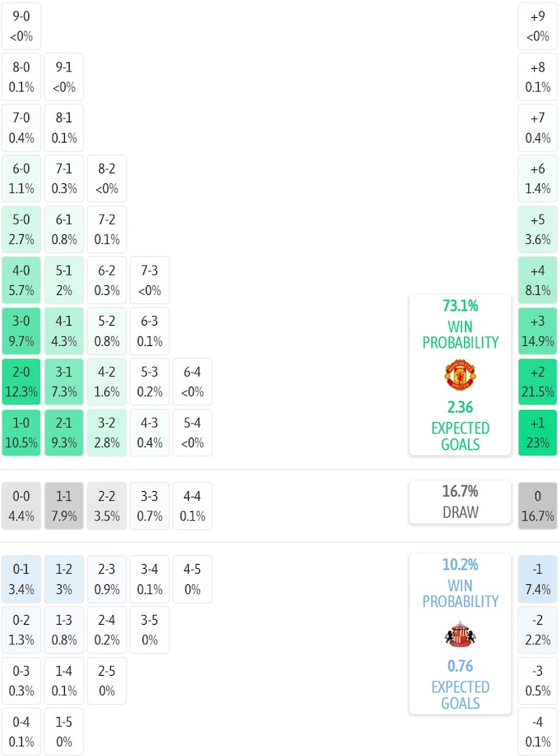Click the Manchester United crest icon

pos(459,375)
